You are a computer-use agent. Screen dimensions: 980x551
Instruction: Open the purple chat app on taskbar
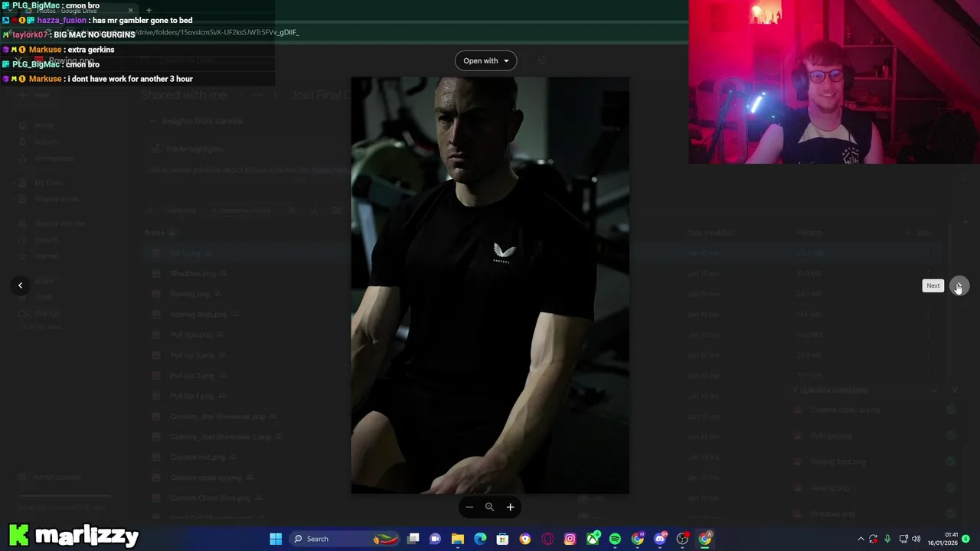pyautogui.click(x=435, y=539)
